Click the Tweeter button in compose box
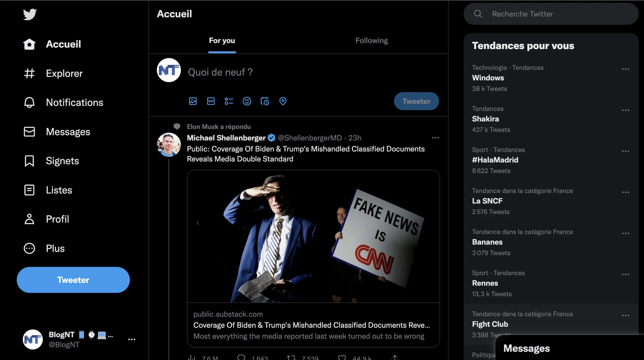Image resolution: width=644 pixels, height=360 pixels. (416, 101)
